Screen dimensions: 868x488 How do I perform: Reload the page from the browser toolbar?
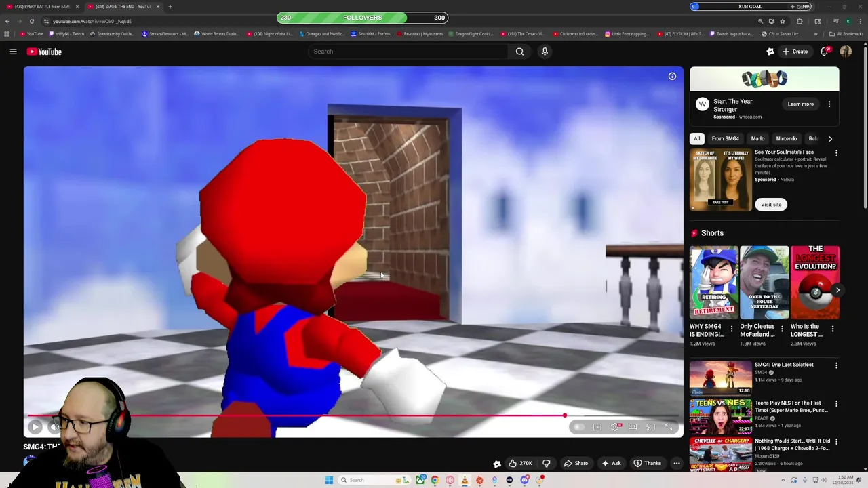[x=31, y=21]
